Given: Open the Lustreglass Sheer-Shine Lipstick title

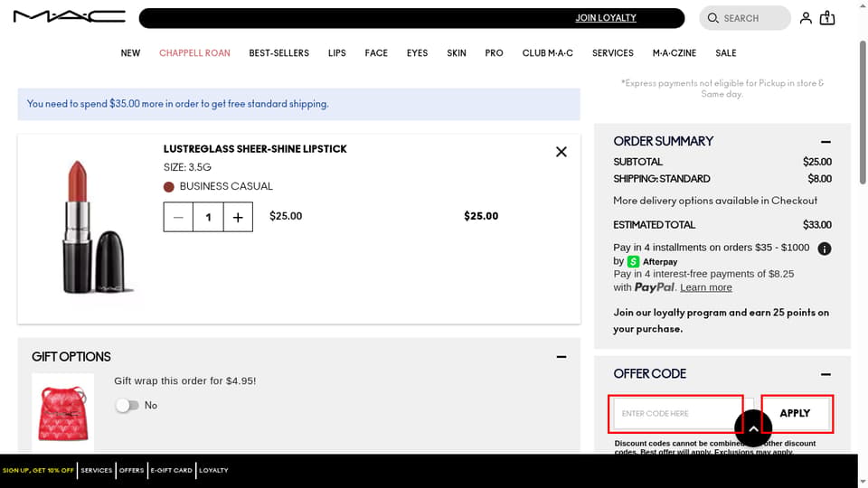Looking at the screenshot, I should pyautogui.click(x=255, y=149).
